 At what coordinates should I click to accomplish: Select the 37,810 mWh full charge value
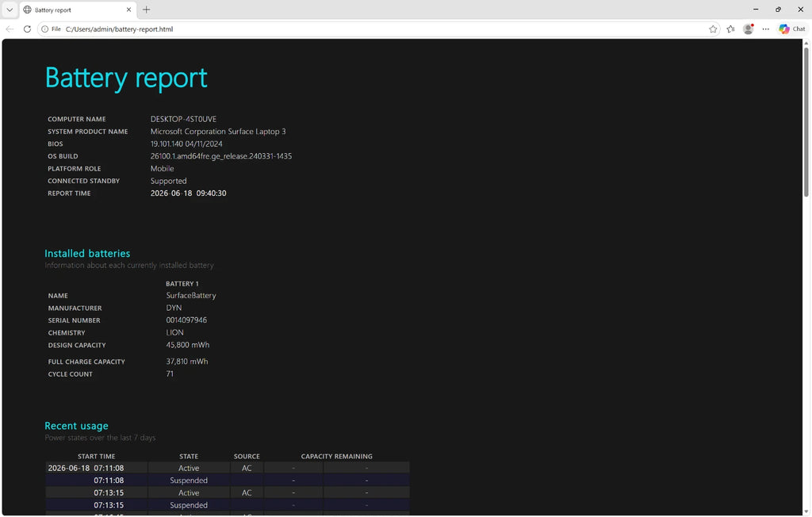pos(187,362)
